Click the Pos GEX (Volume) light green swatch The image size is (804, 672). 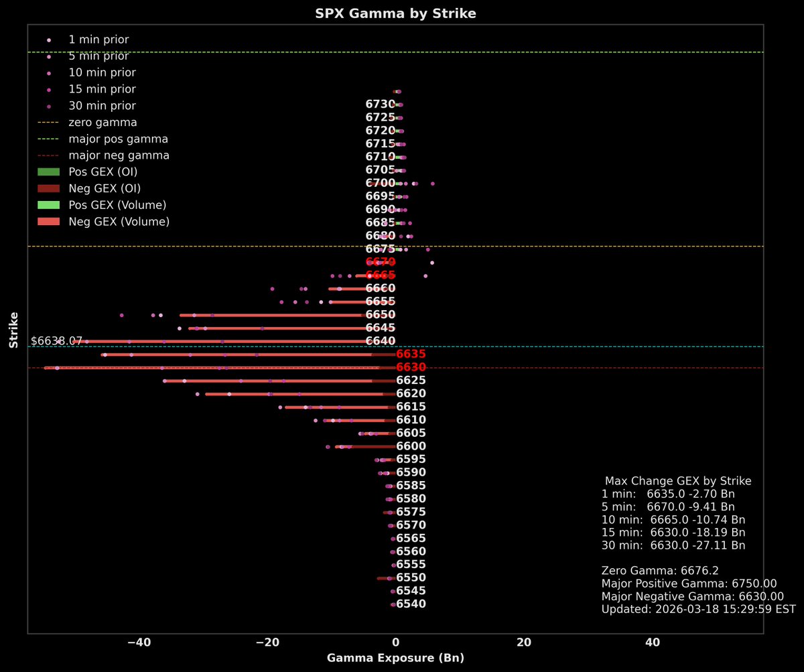tap(49, 205)
